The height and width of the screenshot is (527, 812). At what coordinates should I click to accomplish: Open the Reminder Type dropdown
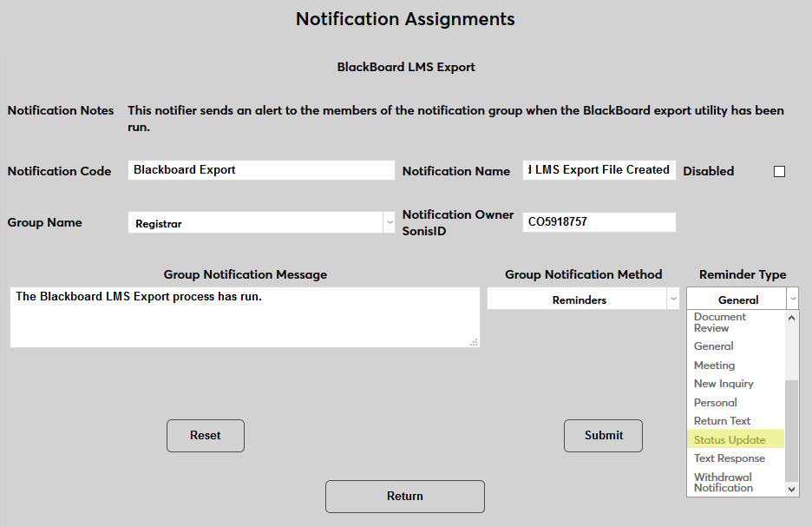793,298
